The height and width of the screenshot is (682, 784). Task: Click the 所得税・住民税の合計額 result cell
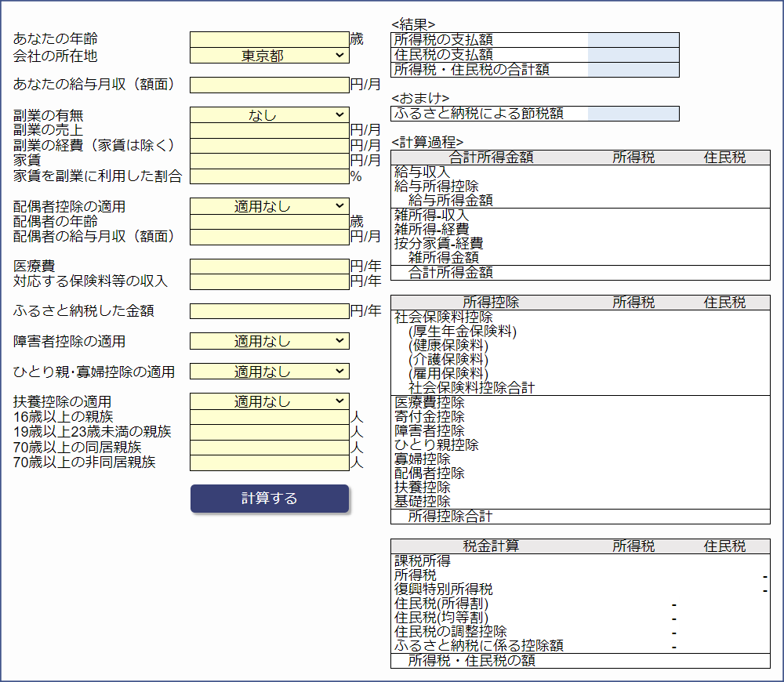click(633, 70)
